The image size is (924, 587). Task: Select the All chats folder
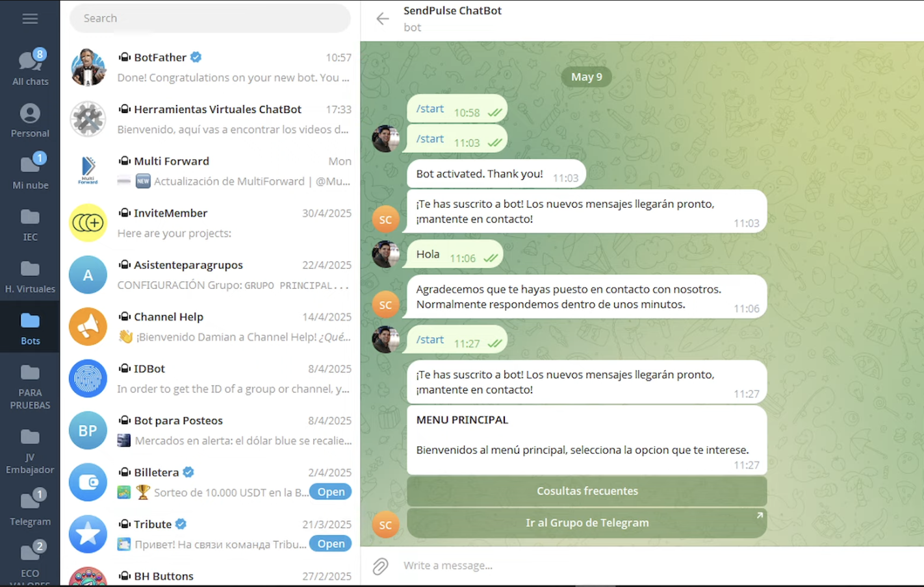point(30,68)
